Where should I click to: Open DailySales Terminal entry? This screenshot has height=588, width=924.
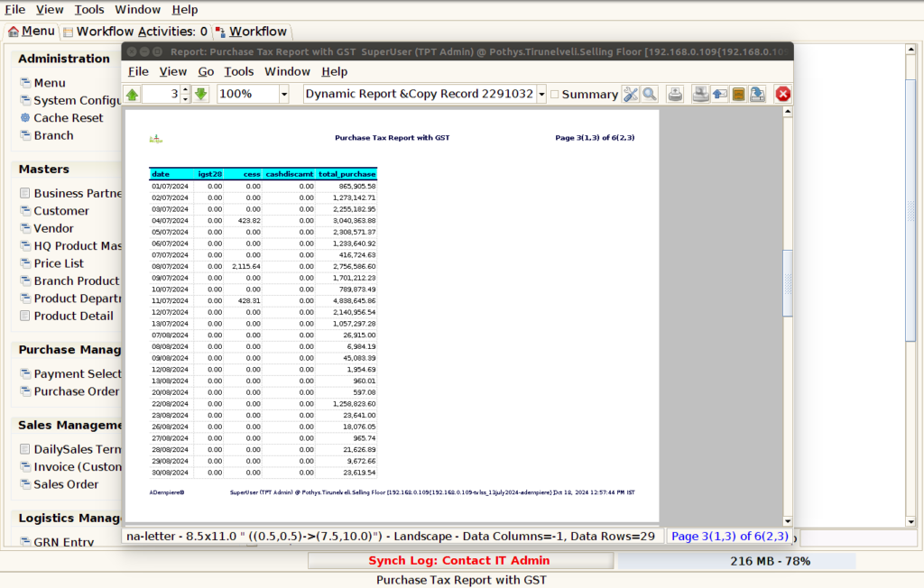(x=70, y=449)
